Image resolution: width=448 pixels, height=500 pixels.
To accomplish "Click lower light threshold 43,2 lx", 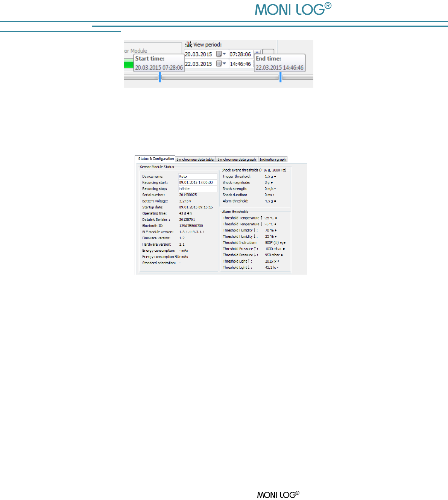I will [271, 267].
